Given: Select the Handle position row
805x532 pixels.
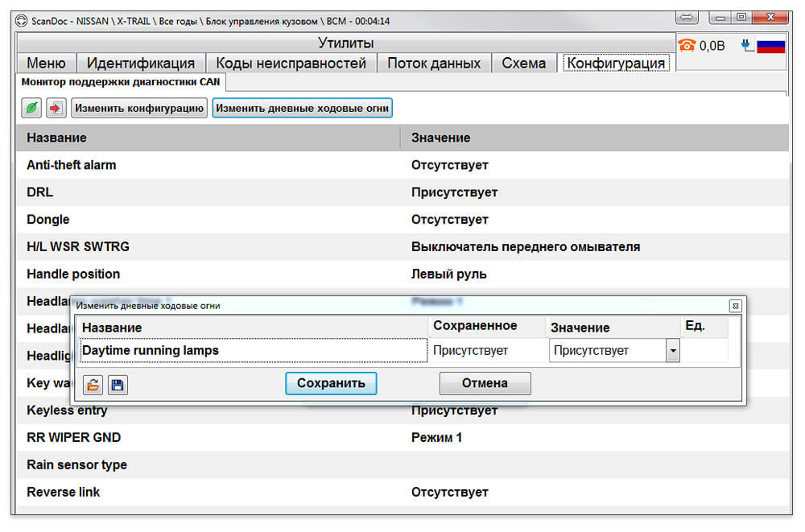Looking at the screenshot, I should coord(402,274).
